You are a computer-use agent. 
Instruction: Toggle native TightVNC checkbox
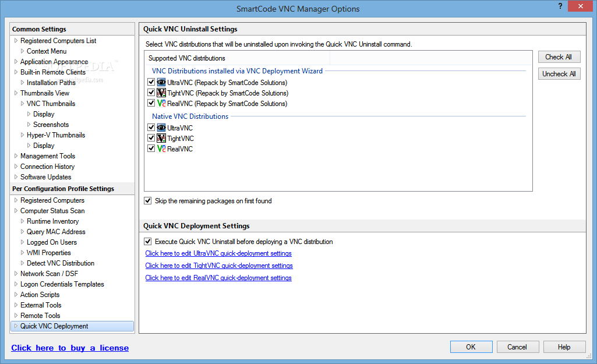(x=151, y=137)
